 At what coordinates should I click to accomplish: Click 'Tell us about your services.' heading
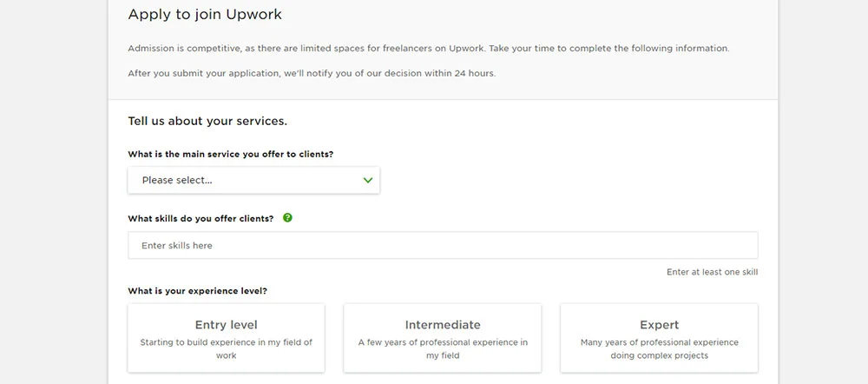pos(207,121)
